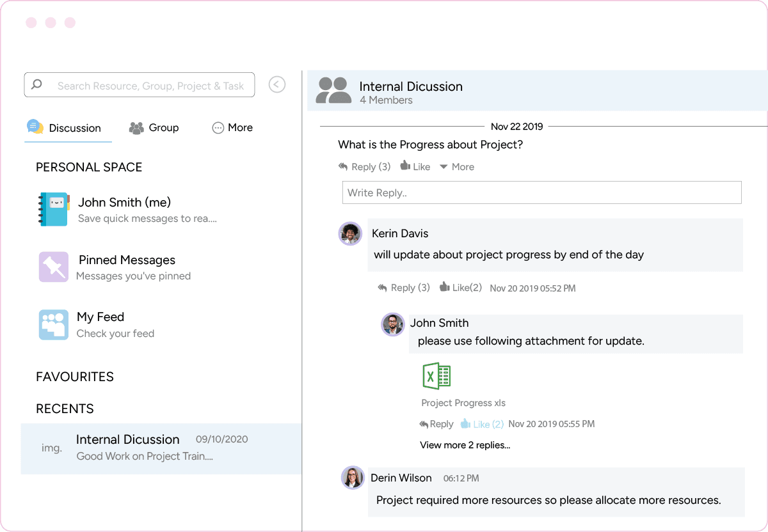This screenshot has width=768, height=532.
Task: Click the Pinned Messages tag icon
Action: click(53, 267)
